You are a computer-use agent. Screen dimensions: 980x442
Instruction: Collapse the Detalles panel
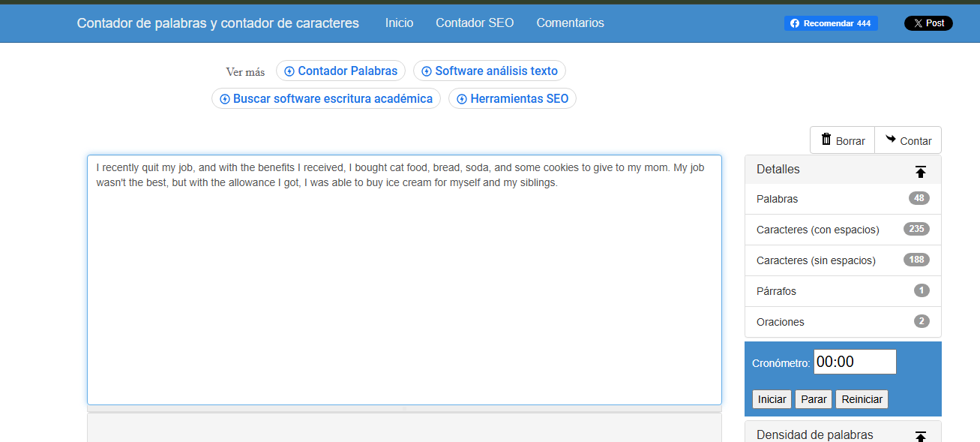tap(921, 171)
